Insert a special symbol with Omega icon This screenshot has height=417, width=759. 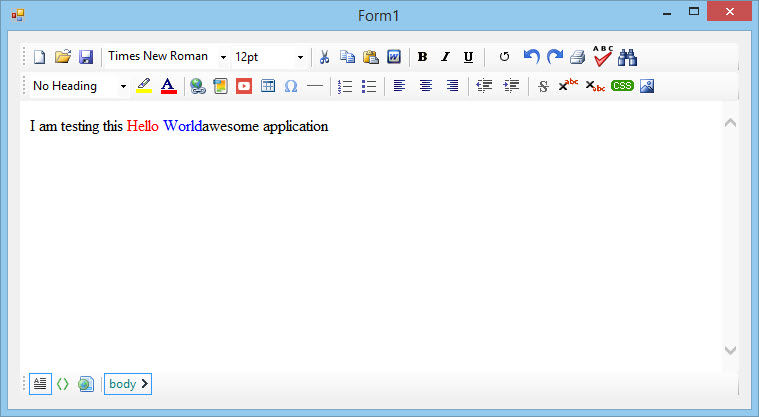coord(291,86)
